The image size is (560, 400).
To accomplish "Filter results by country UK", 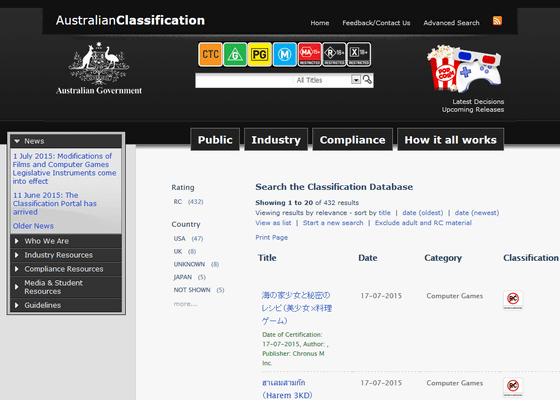I will pos(185,251).
